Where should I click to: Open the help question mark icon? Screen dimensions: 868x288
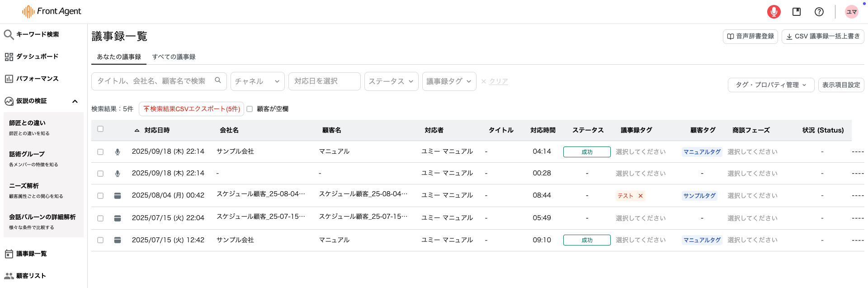(x=819, y=12)
